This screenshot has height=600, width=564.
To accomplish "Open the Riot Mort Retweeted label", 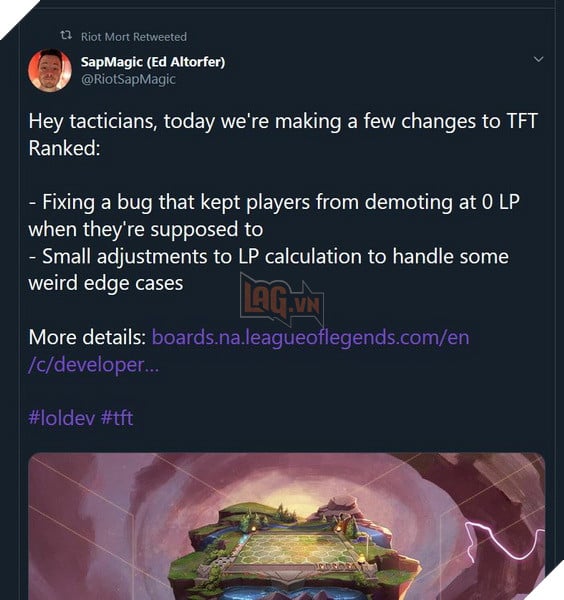I will click(x=134, y=37).
